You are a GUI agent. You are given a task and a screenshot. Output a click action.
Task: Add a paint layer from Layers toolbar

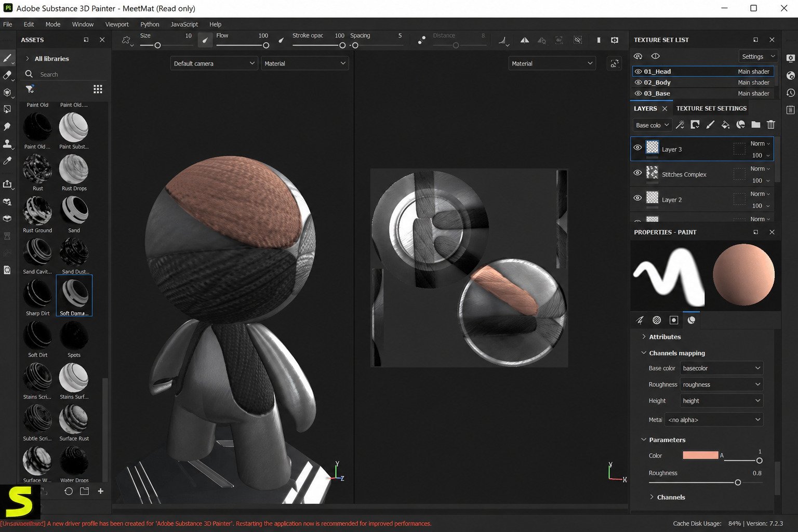[x=710, y=125]
